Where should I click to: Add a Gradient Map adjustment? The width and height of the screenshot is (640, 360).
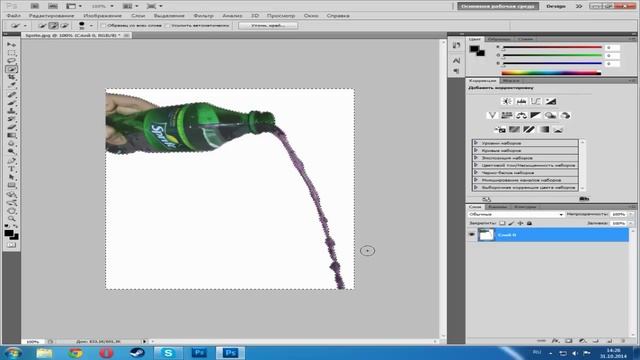(x=544, y=130)
